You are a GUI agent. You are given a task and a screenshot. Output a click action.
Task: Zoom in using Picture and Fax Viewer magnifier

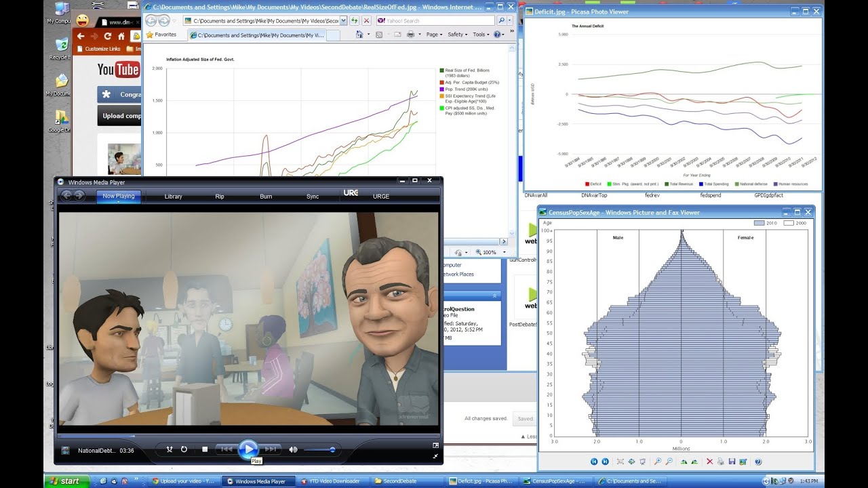pyautogui.click(x=658, y=462)
